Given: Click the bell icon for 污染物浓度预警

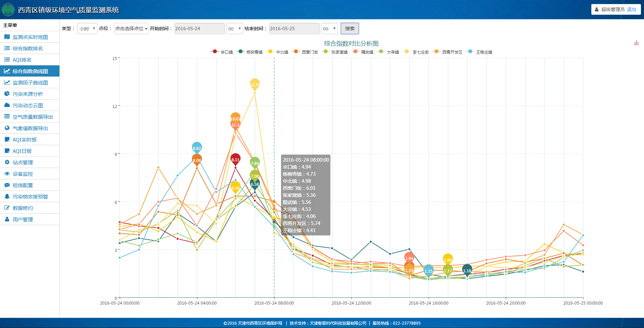Looking at the screenshot, I should point(7,197).
